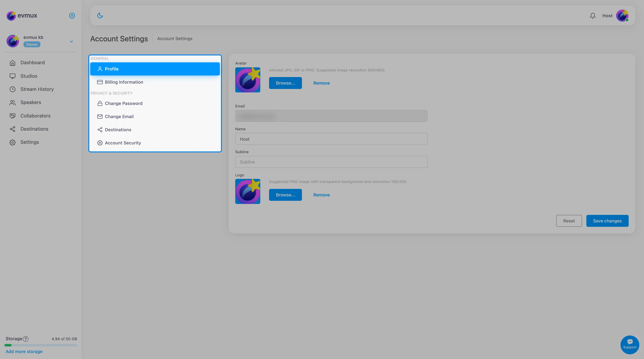The height and width of the screenshot is (359, 644).
Task: Open Account Security settings
Action: click(x=155, y=143)
